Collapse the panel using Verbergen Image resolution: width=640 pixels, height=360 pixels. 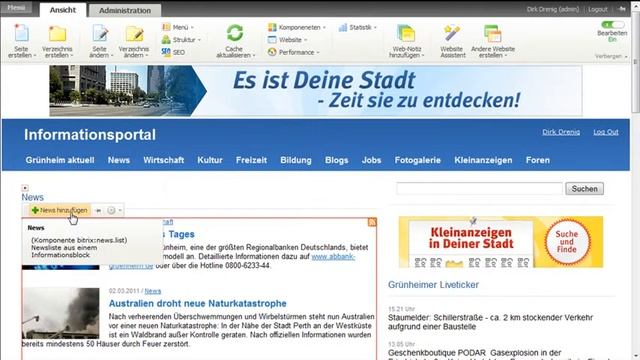611,56
